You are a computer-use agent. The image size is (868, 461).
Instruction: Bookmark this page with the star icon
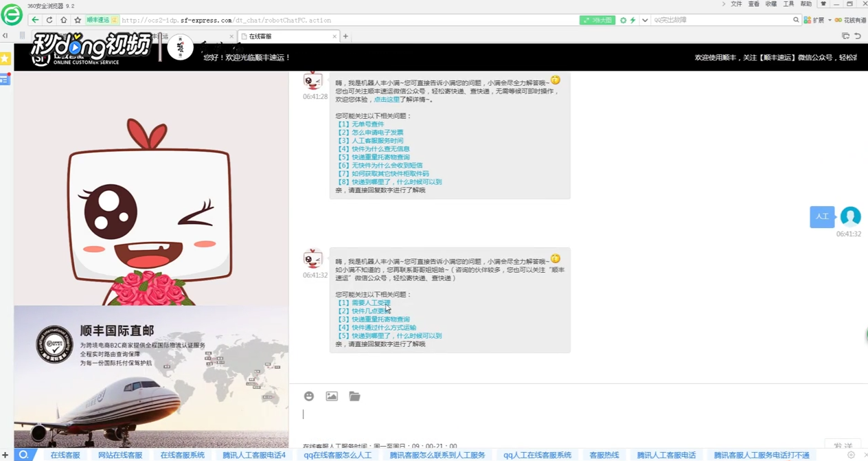pos(78,20)
